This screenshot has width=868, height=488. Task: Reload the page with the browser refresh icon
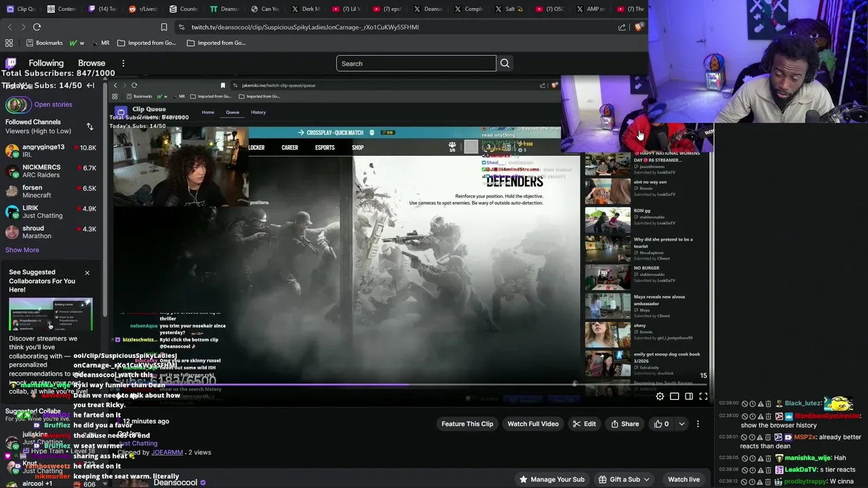tap(37, 27)
